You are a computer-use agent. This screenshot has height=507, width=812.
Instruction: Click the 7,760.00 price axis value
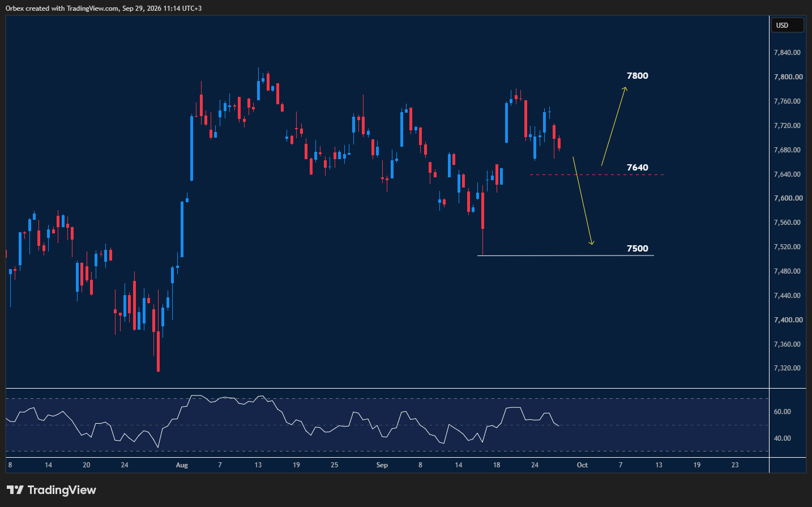[x=787, y=101]
